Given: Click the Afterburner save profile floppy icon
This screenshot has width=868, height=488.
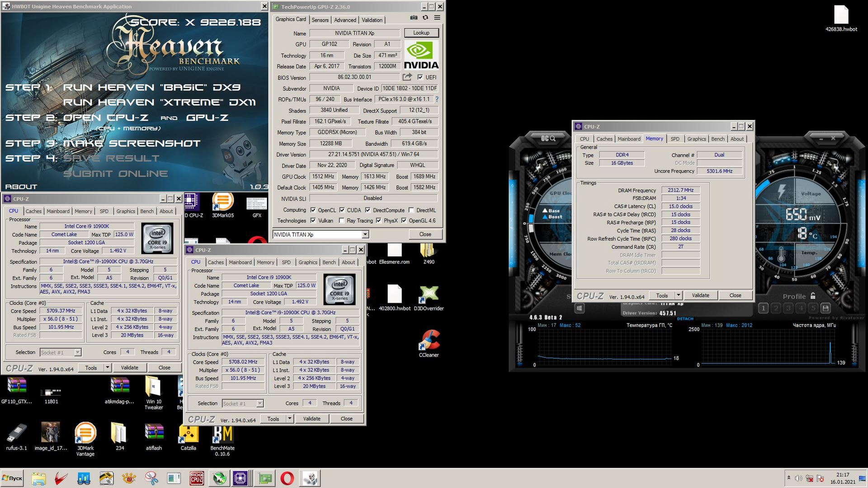Looking at the screenshot, I should (826, 308).
